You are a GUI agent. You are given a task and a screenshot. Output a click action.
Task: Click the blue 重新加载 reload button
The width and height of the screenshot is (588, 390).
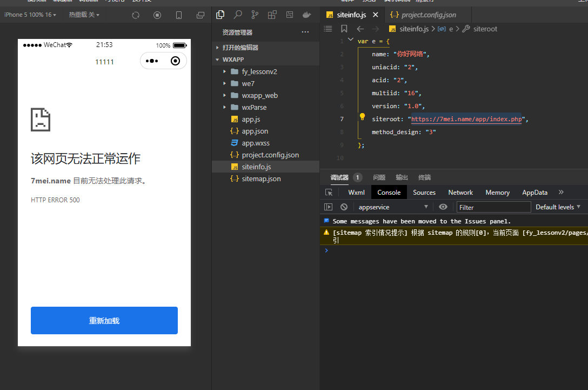(x=104, y=321)
